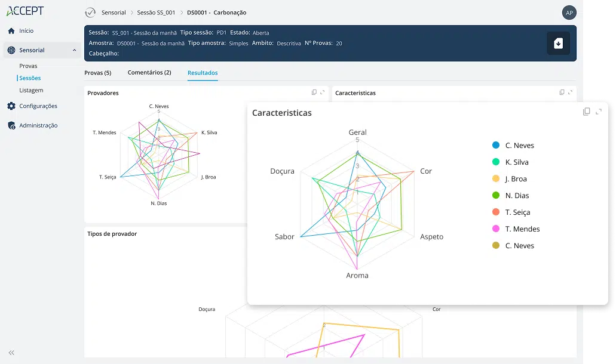616x364 pixels.
Task: Expand the Provadores chart fullscreen
Action: (323, 92)
